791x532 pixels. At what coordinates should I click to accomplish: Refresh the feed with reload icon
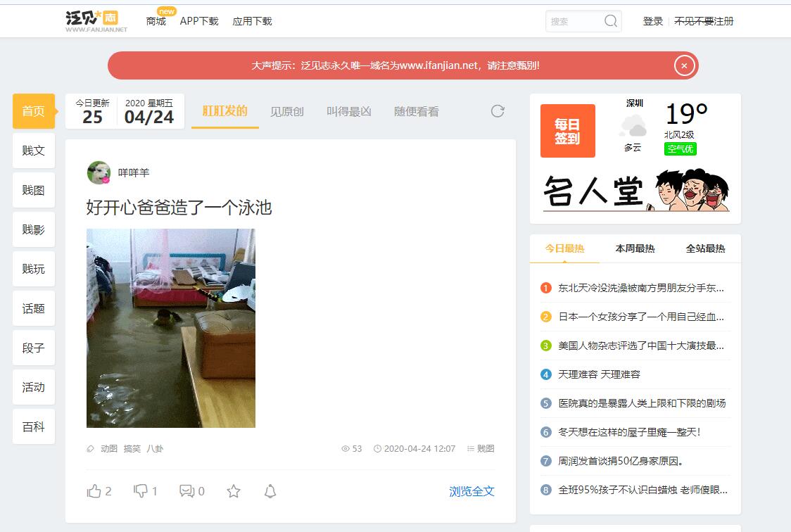(x=498, y=111)
